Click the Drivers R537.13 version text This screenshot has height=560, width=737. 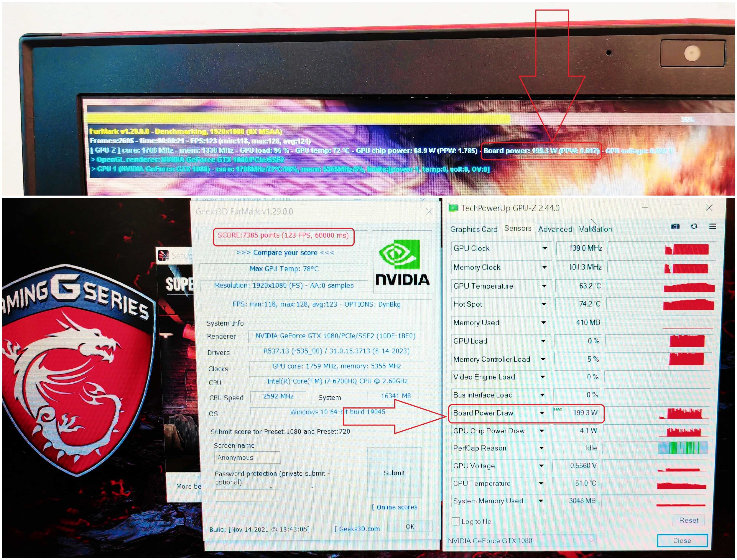point(336,351)
